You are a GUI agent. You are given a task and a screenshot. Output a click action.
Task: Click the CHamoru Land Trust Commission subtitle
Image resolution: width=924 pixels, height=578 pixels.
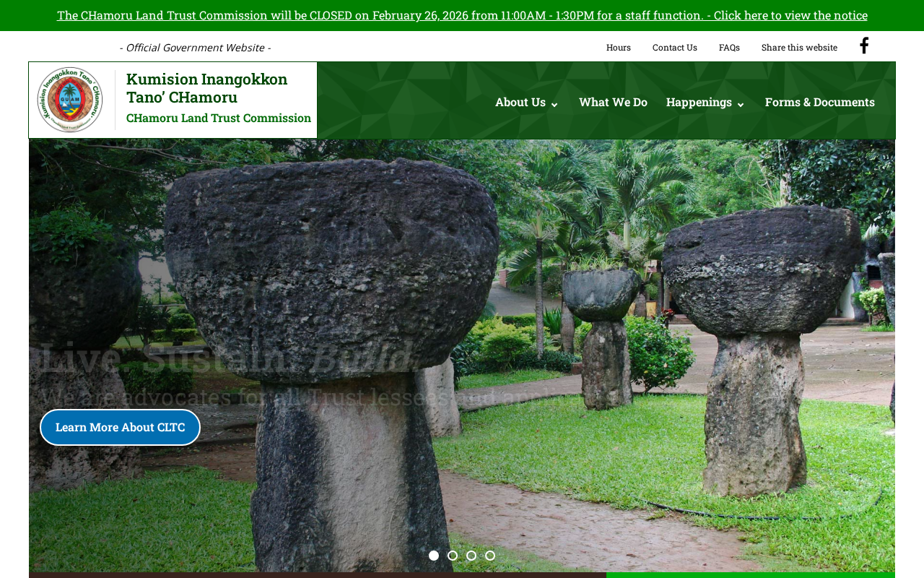219,118
